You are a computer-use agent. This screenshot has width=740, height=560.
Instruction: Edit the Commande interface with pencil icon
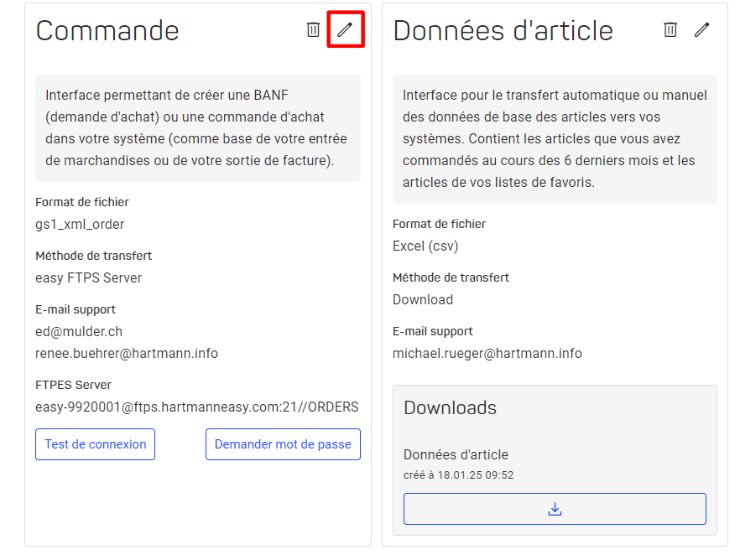click(345, 29)
